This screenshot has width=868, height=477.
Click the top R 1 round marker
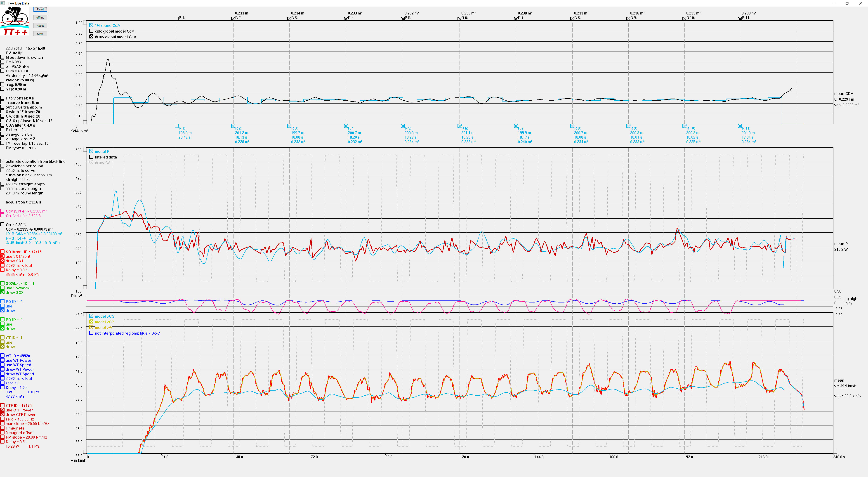point(177,19)
